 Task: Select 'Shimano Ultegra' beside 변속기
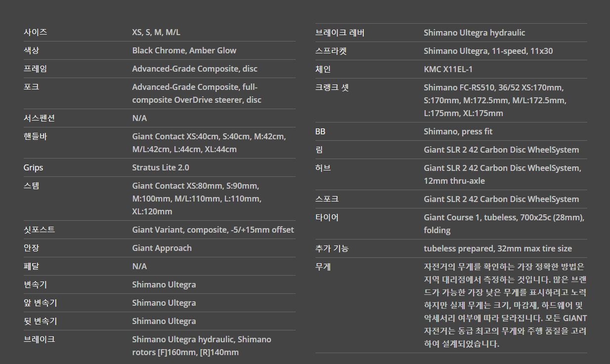[164, 284]
